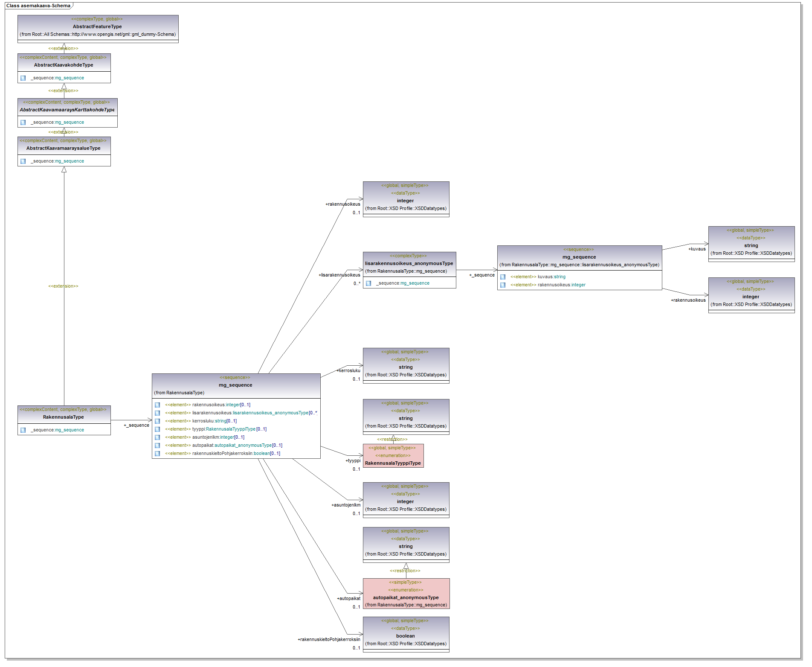This screenshot has width=812, height=667.
Task: Click the AbstractKaavamaaraysKarttakohdeType class name
Action: 67,110
